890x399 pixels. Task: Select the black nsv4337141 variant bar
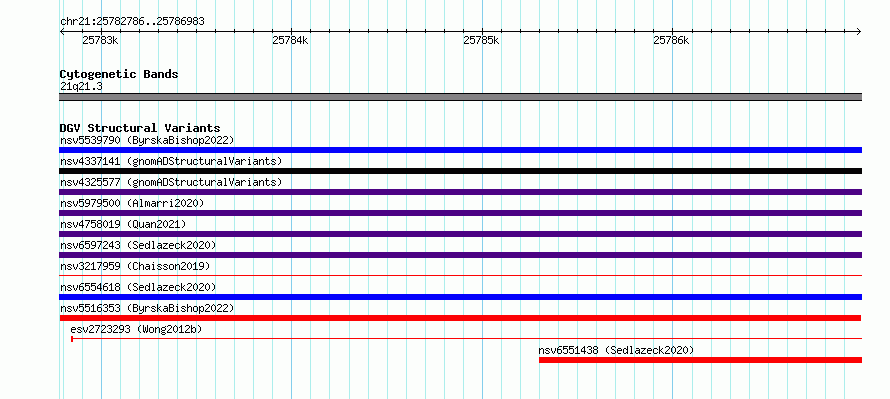click(460, 171)
